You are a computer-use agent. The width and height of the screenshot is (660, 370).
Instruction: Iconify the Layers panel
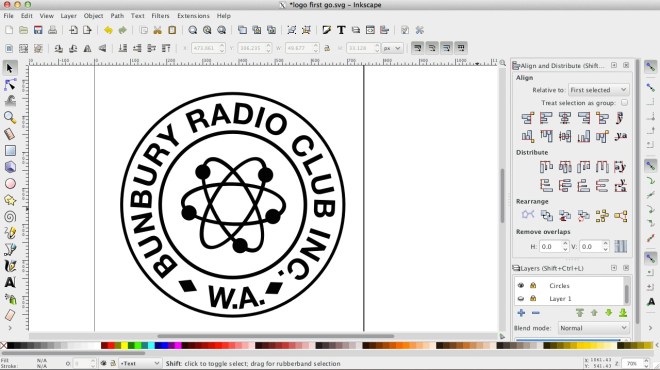click(614, 268)
